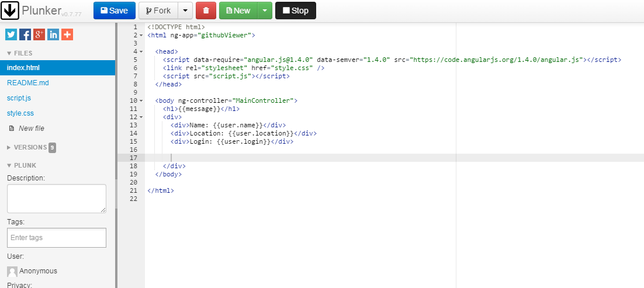644x288 pixels.
Task: Share plunk on Facebook
Action: [x=25, y=34]
